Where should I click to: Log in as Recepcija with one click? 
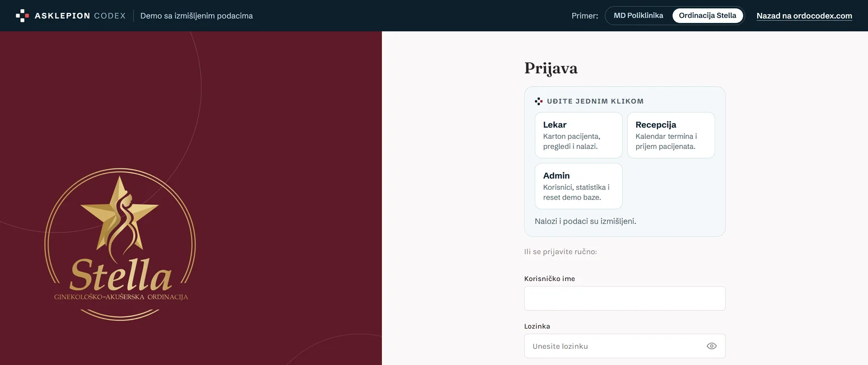pyautogui.click(x=671, y=135)
